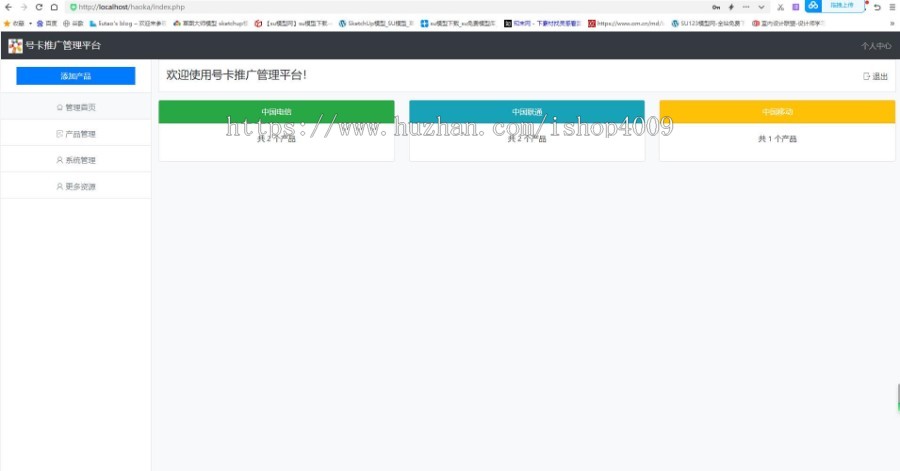
Task: Open the 个人中心 menu
Action: tap(876, 46)
